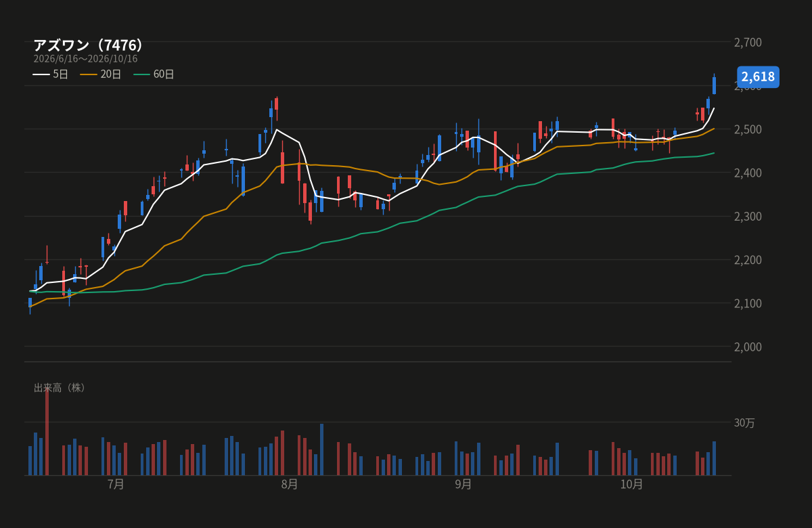812x528 pixels.
Task: Click the 8月 month label
Action: pyautogui.click(x=290, y=485)
